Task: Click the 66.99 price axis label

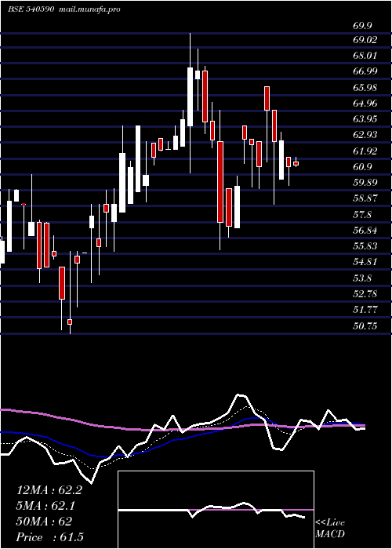Action: click(x=365, y=72)
